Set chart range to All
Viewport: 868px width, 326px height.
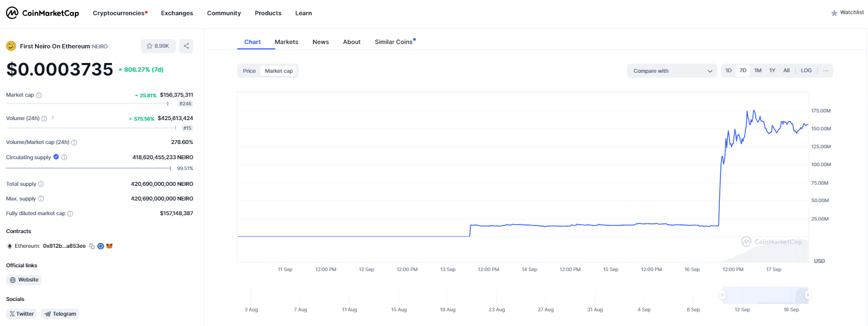pos(787,71)
